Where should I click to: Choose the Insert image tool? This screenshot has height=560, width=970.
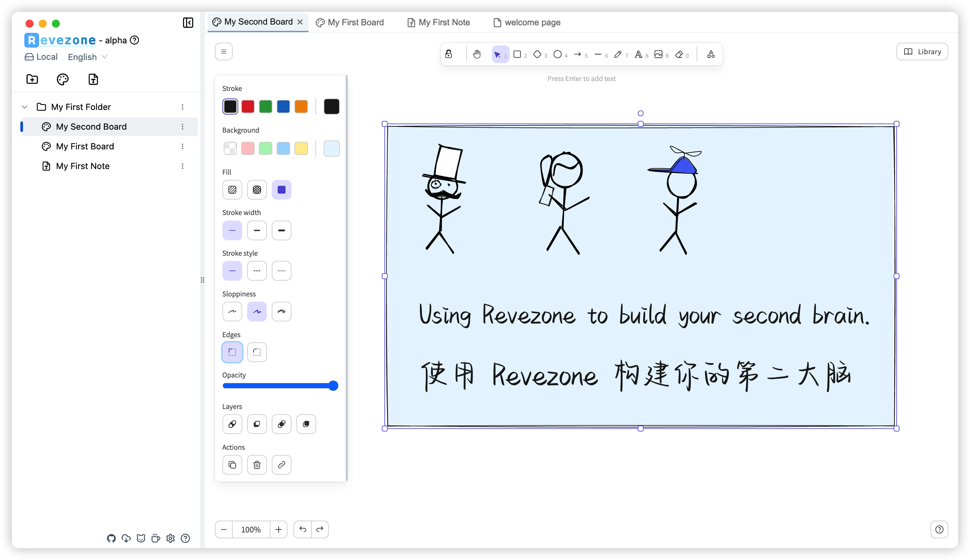click(658, 54)
